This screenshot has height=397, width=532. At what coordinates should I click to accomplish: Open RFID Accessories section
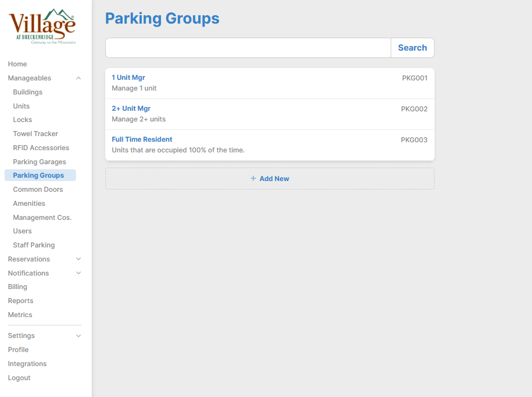(x=41, y=148)
